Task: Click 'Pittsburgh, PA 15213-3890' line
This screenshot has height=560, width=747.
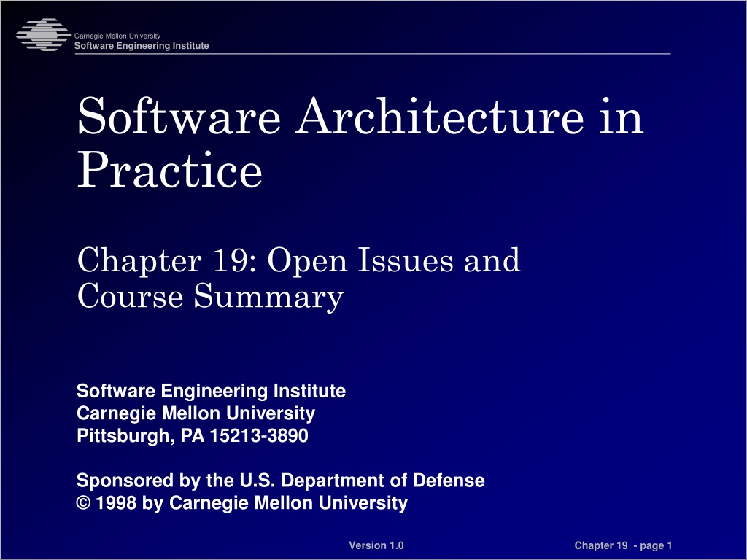Action: point(193,436)
